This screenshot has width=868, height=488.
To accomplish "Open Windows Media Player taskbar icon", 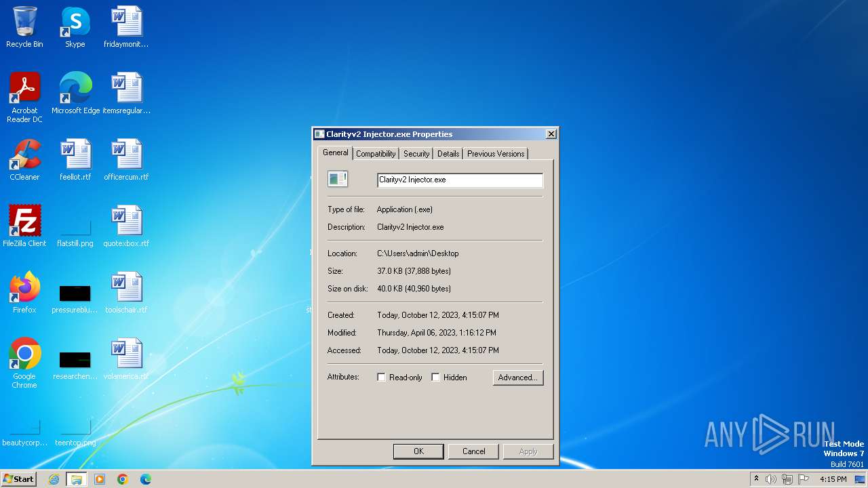I will [100, 479].
